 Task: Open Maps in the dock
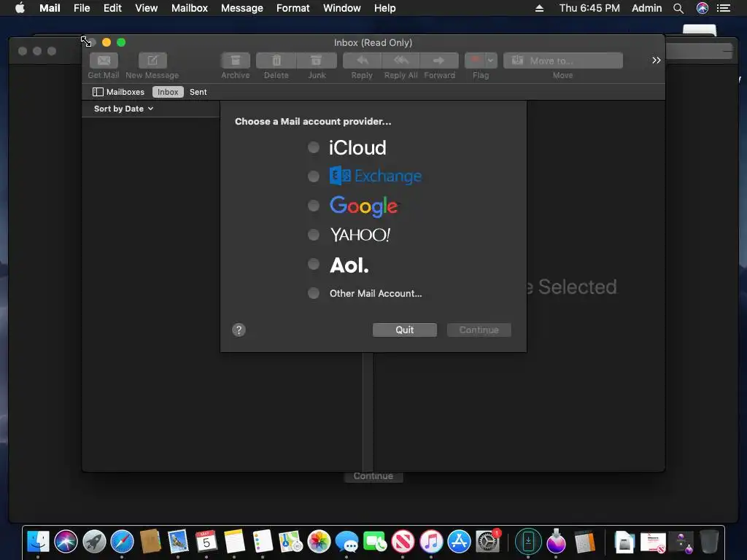coord(290,542)
